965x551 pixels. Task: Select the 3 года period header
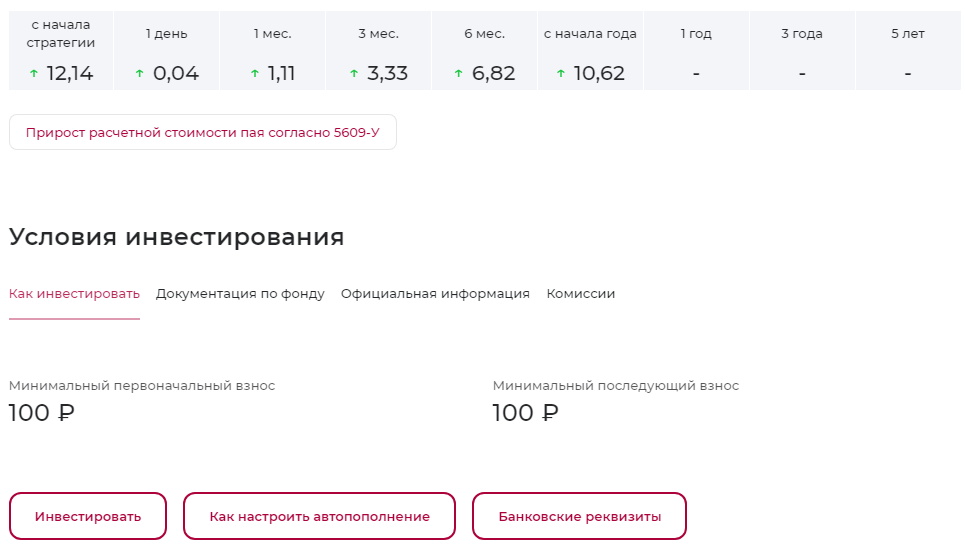coord(802,34)
